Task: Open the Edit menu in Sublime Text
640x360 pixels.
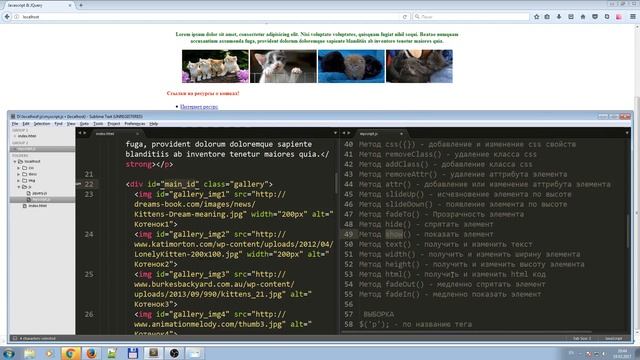Action: (26, 124)
